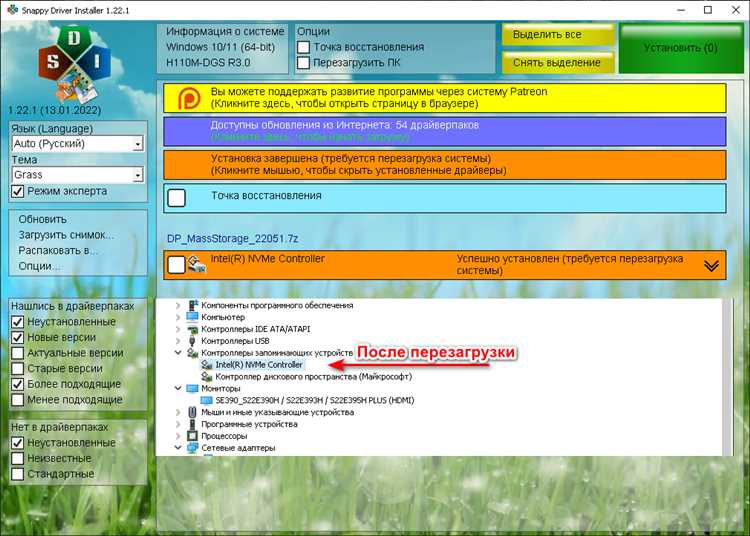Screen dimensions: 750x536
Task: Enable the Стандартные filter
Action: (18, 474)
